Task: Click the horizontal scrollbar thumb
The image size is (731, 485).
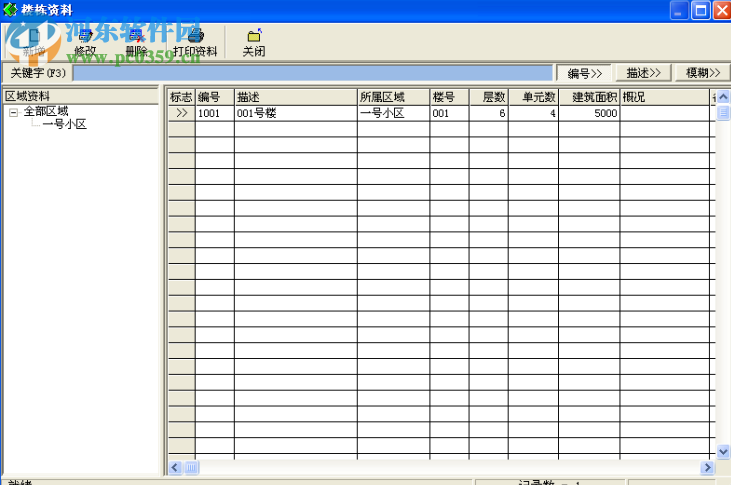Action: [x=192, y=467]
